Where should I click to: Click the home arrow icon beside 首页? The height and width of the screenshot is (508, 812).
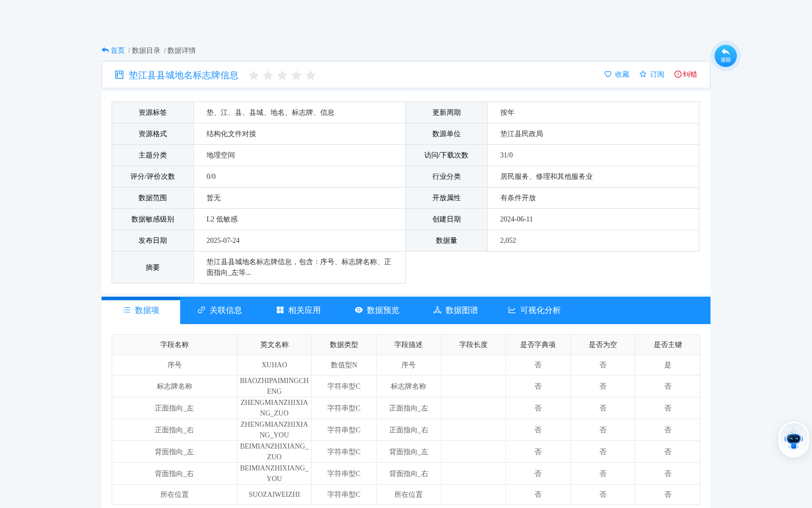(x=105, y=50)
